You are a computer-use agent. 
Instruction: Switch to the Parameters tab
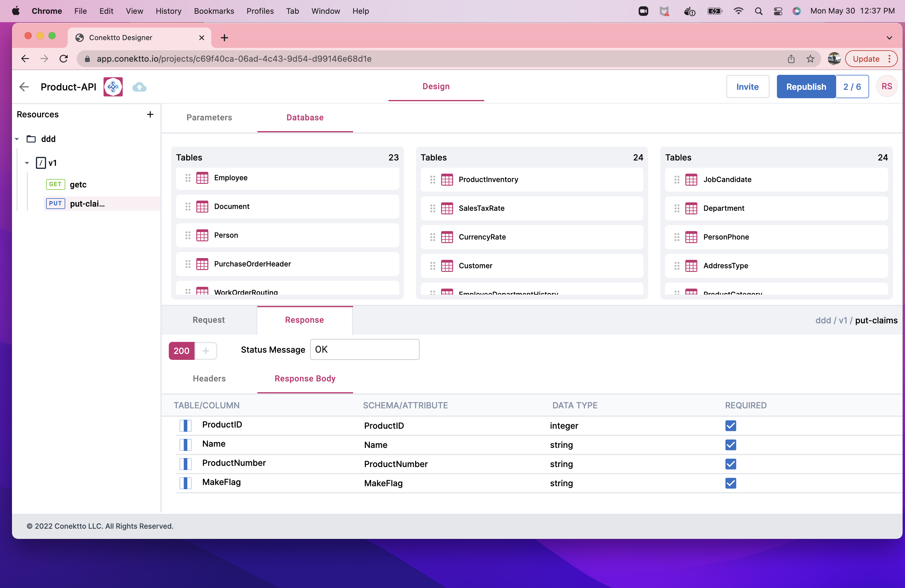coord(209,118)
